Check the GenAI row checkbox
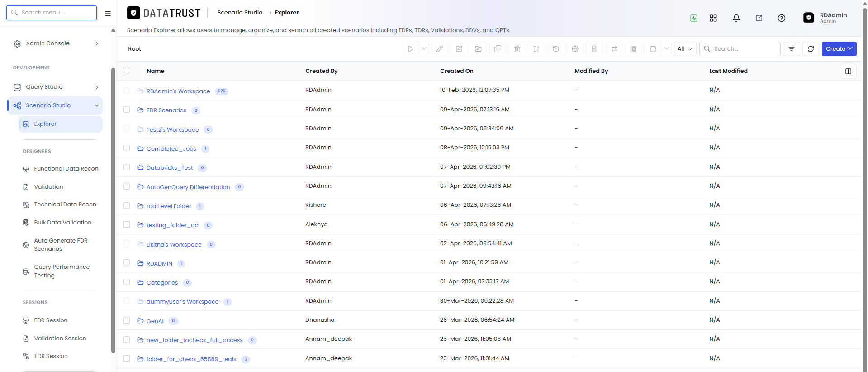 click(x=127, y=320)
